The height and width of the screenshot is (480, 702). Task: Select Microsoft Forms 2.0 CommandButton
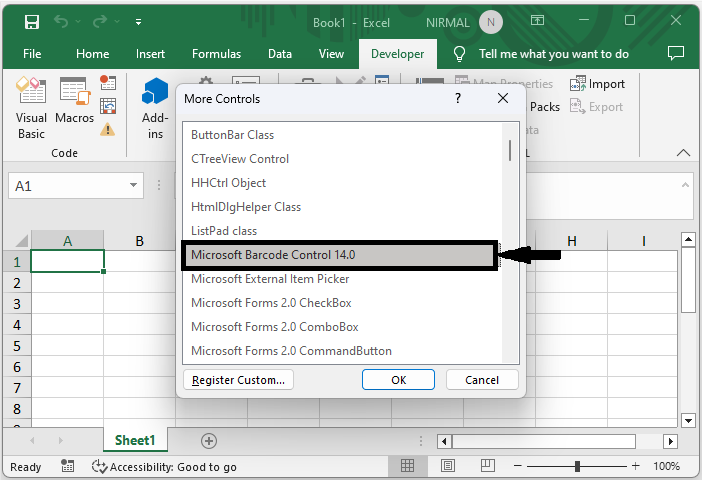coord(342,351)
